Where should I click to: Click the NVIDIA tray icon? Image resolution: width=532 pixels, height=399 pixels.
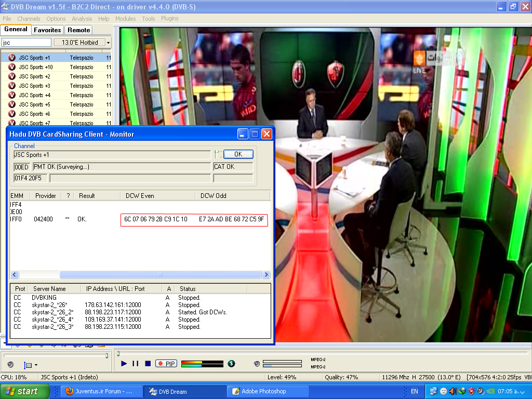pos(490,391)
